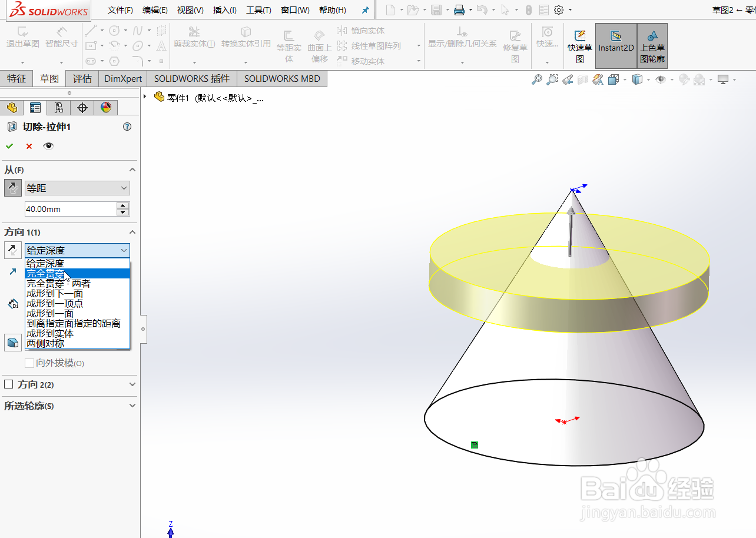
Task: Open the DimXpertManager crosshair tab
Action: (82, 107)
